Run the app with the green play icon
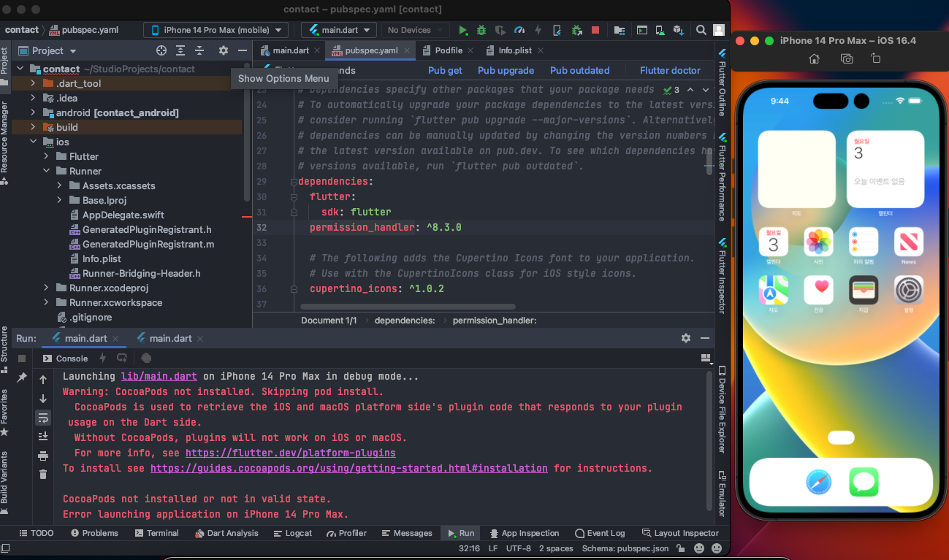The width and height of the screenshot is (949, 560). (x=462, y=30)
